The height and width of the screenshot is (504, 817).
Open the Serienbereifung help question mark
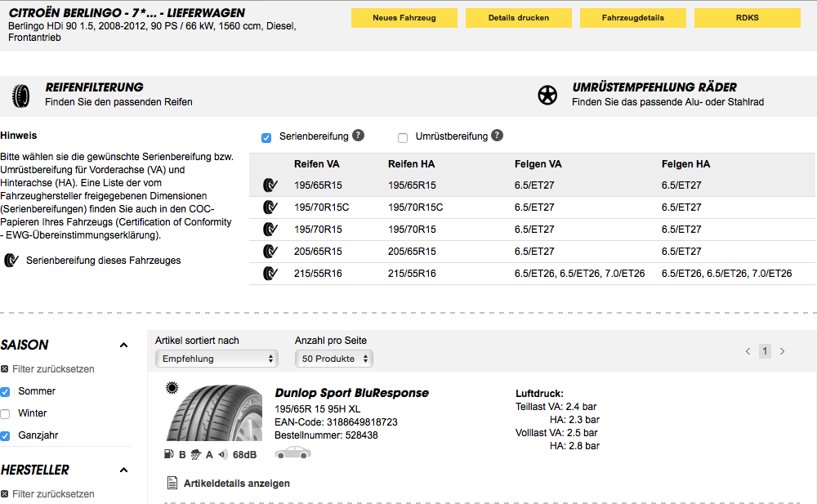point(358,135)
